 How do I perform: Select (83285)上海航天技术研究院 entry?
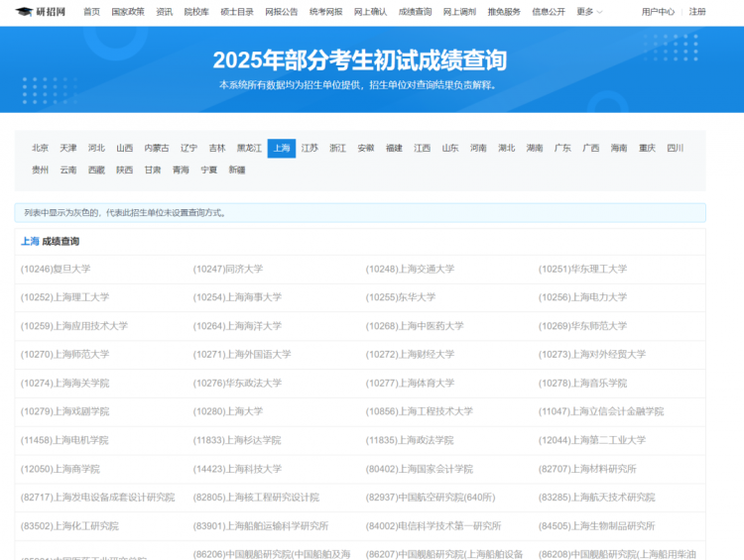click(596, 497)
